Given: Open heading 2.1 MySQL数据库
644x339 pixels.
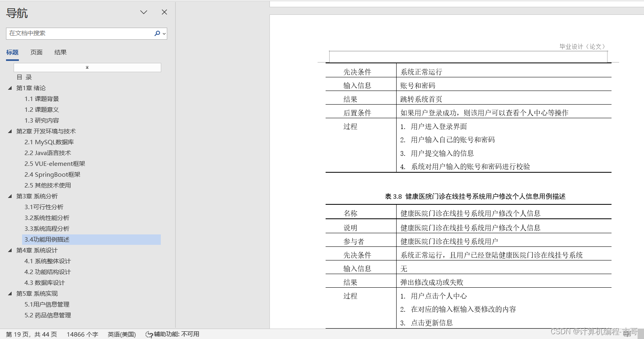Looking at the screenshot, I should [x=49, y=142].
